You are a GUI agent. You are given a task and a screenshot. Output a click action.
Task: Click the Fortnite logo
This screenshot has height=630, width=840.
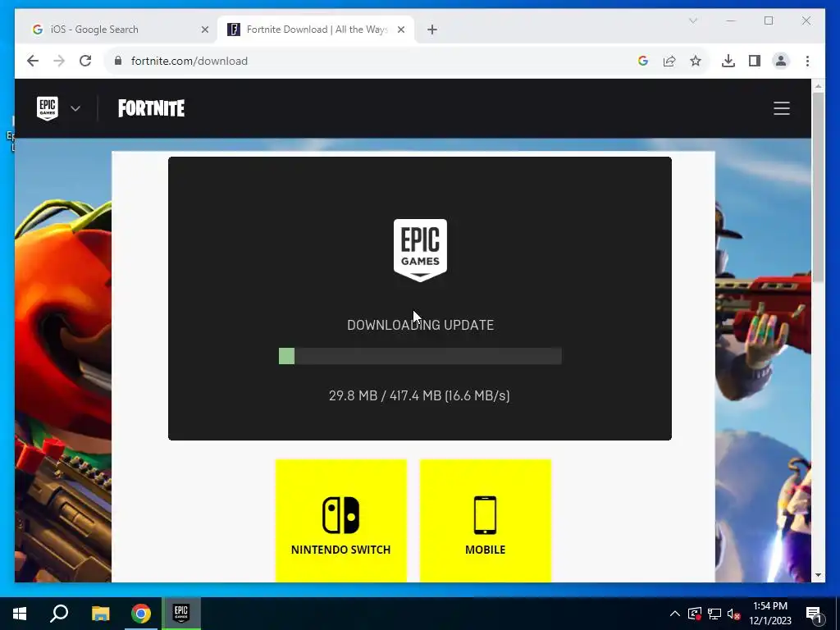[151, 108]
